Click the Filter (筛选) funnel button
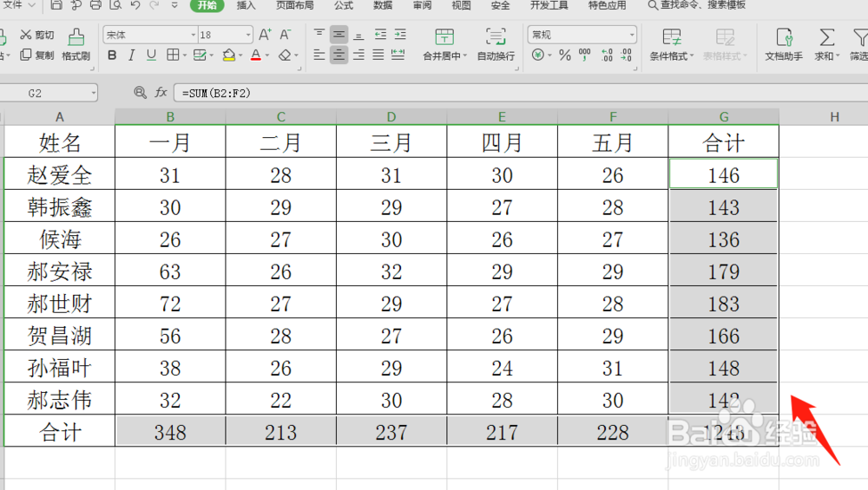The image size is (868, 490). (859, 45)
